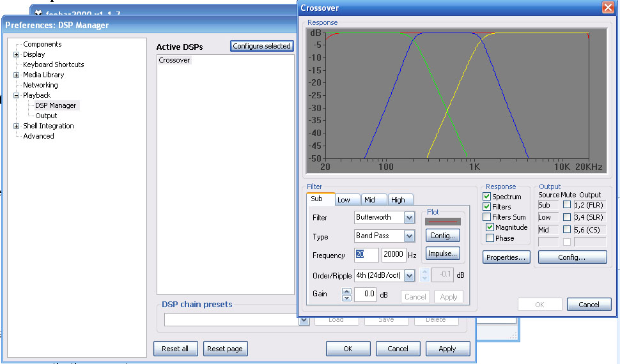This screenshot has width=620, height=364.
Task: Click the red plot color swatch
Action: tap(442, 222)
